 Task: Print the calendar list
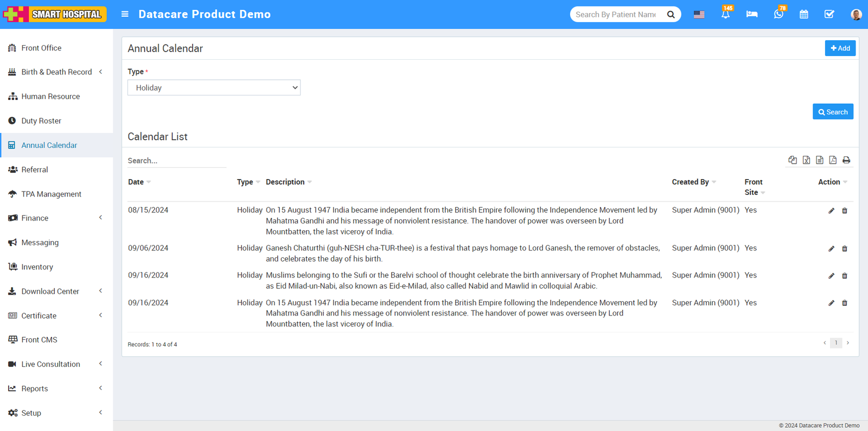click(846, 160)
